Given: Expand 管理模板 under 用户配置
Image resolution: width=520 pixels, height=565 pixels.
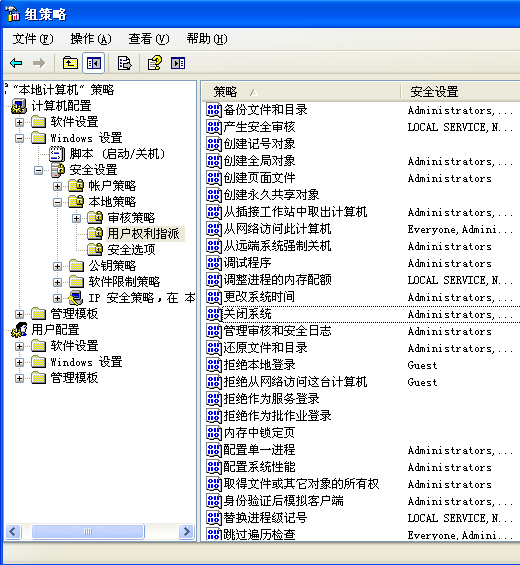Looking at the screenshot, I should pos(19,378).
